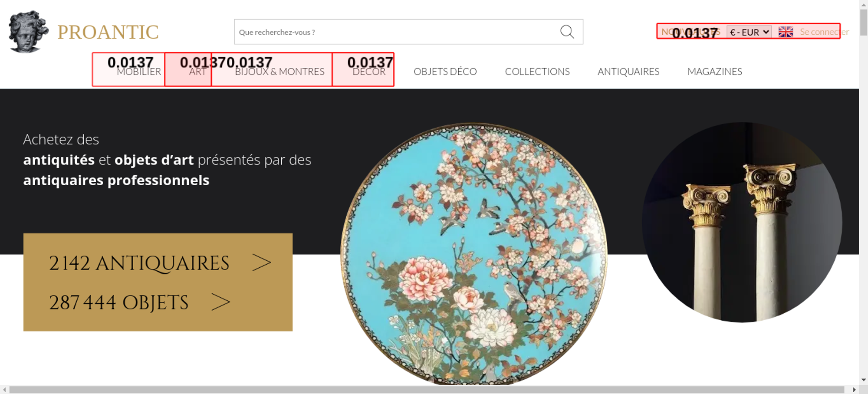Go to the Antiquaires section
This screenshot has height=394, width=868.
click(x=628, y=72)
